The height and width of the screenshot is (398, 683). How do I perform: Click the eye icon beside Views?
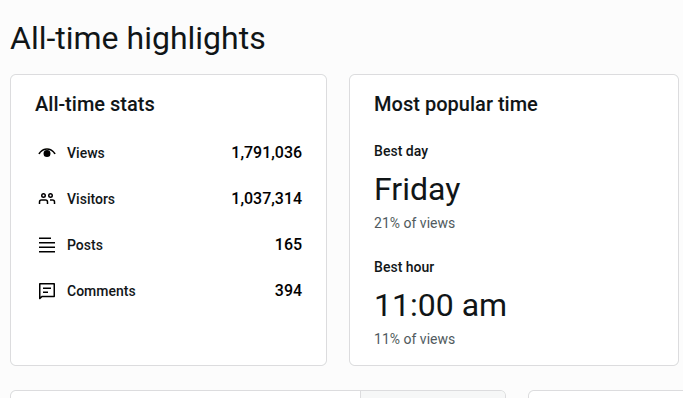click(47, 153)
